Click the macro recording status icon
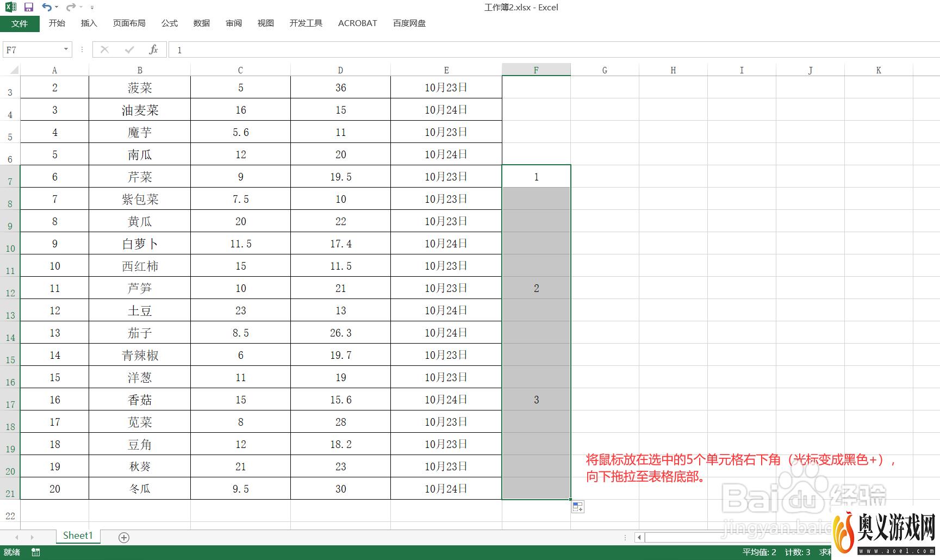 pyautogui.click(x=36, y=552)
